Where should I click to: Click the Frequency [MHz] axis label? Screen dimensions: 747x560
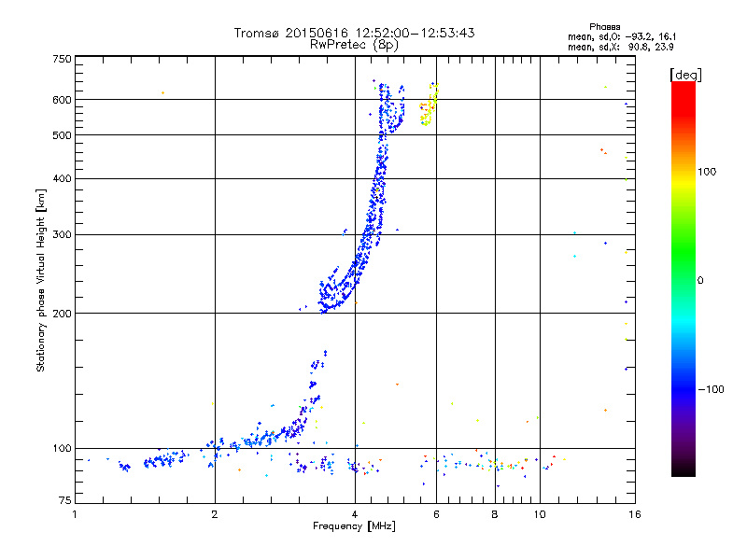pos(354,526)
